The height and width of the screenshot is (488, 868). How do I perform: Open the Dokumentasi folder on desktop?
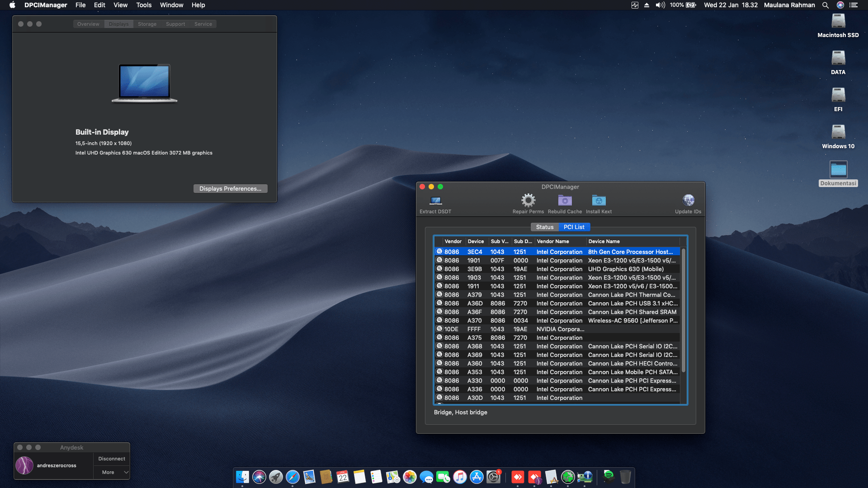pyautogui.click(x=838, y=170)
